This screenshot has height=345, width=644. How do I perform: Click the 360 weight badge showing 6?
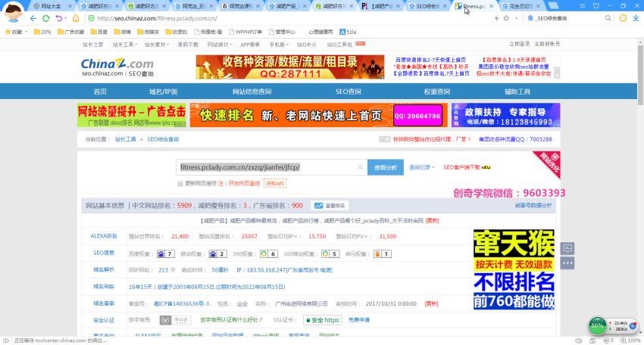coord(269,254)
